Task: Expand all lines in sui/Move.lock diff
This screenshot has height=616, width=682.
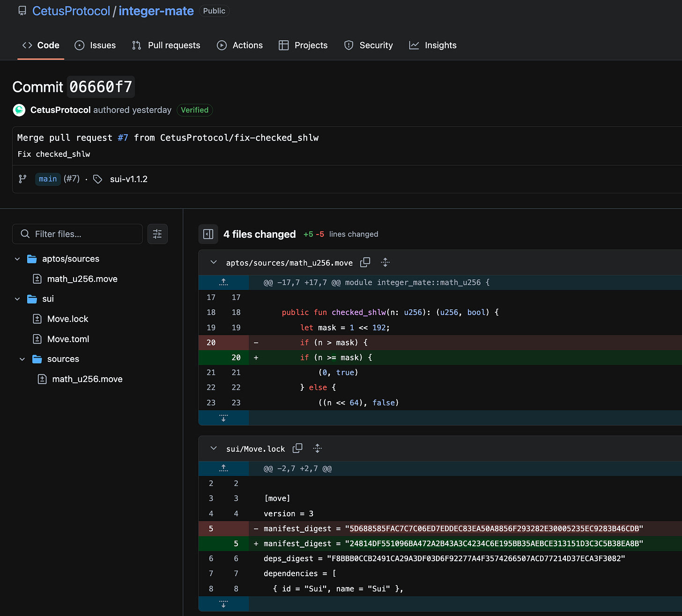Action: point(318,448)
